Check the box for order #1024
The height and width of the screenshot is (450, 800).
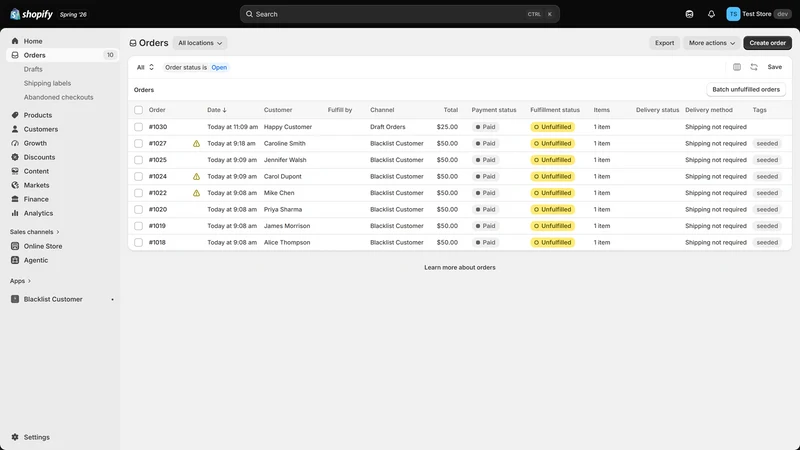point(138,177)
